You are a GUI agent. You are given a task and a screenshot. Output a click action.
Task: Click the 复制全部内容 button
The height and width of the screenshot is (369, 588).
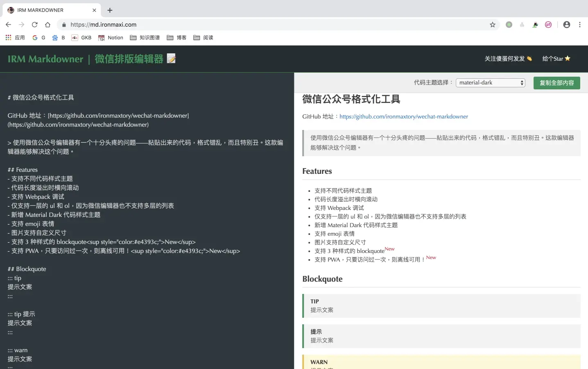pyautogui.click(x=556, y=82)
